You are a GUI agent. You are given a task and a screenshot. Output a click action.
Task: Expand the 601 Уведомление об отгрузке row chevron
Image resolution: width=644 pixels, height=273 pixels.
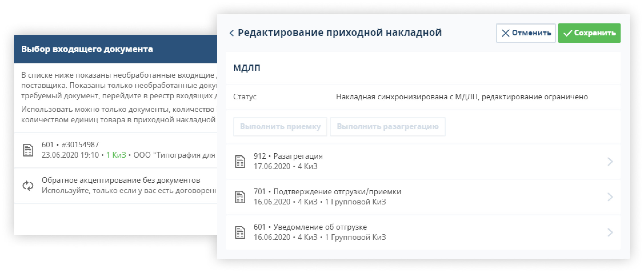(610, 232)
